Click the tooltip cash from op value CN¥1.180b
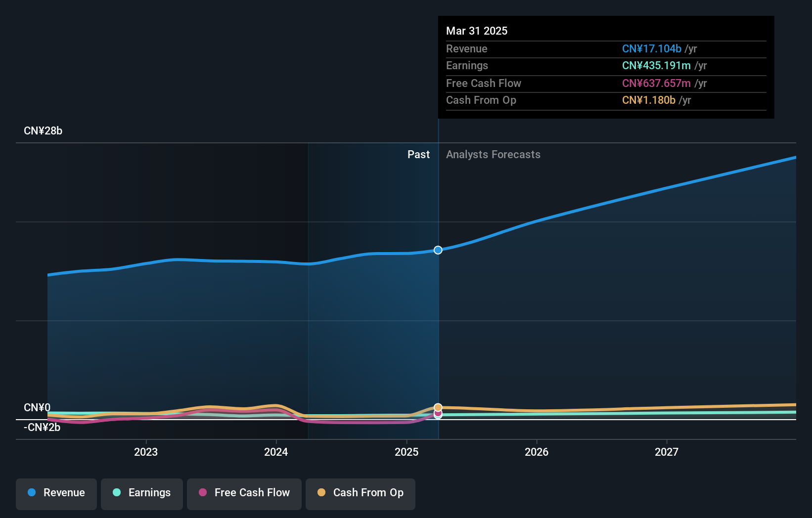Screen dimensions: 812x518 [x=649, y=100]
